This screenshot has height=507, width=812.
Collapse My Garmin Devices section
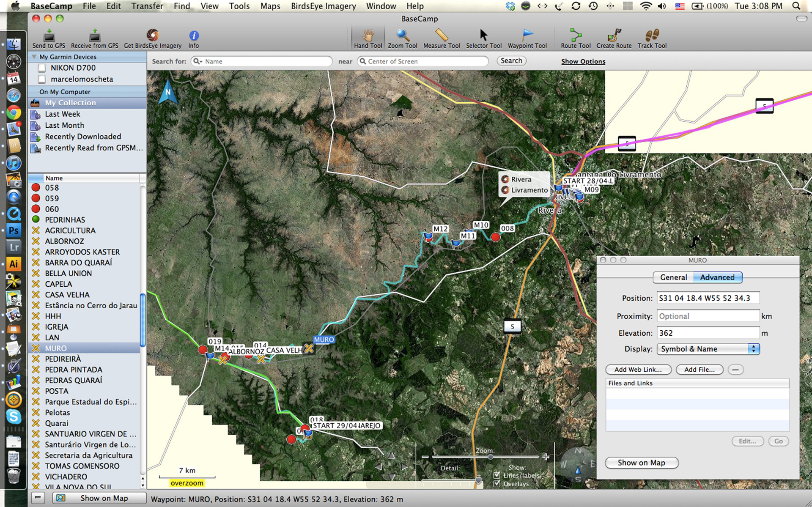pos(34,57)
